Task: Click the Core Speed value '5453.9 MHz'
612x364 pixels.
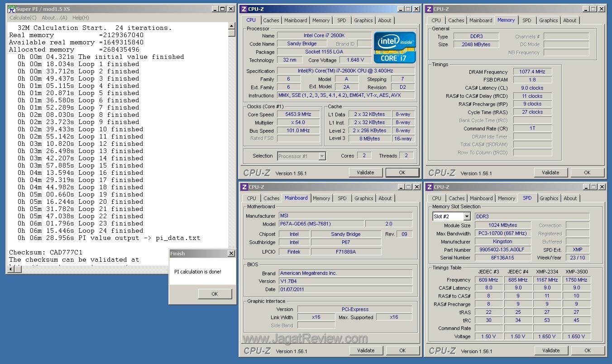Action: click(x=298, y=115)
